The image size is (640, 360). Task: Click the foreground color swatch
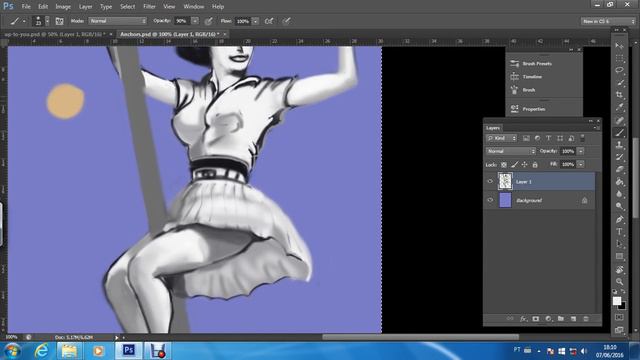click(617, 301)
